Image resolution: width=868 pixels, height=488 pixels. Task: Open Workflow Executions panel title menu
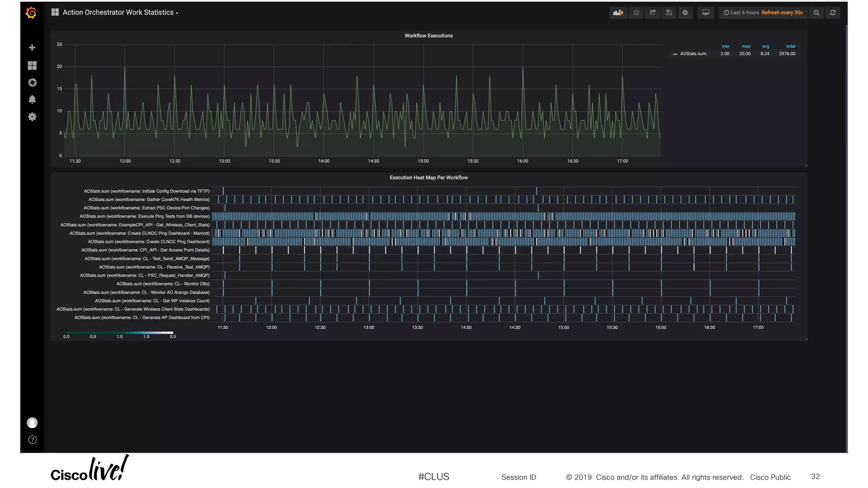428,36
